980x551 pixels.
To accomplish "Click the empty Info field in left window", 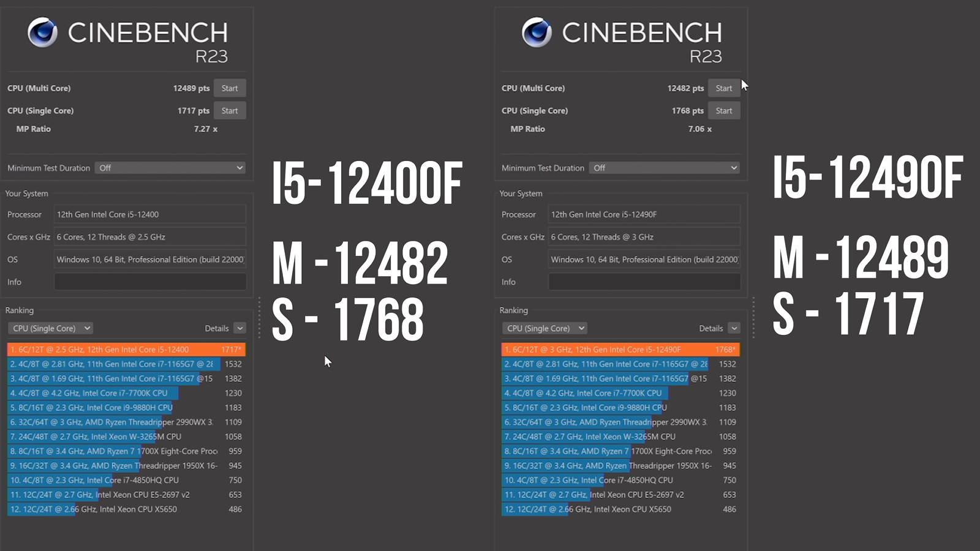I will (150, 282).
